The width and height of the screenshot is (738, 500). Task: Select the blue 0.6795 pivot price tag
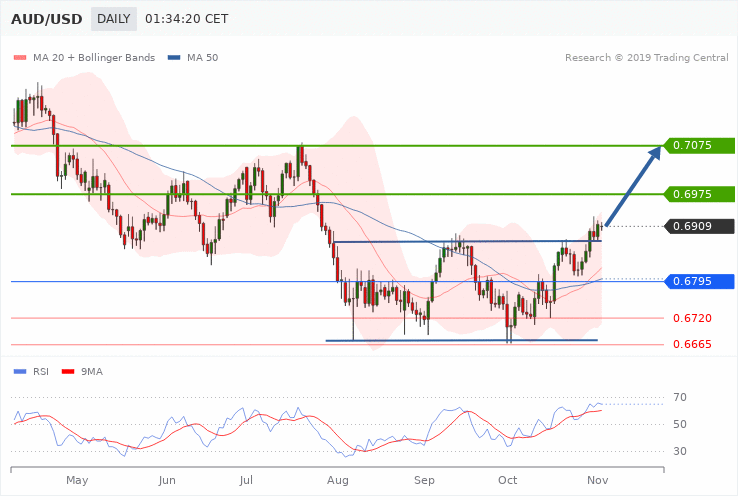click(698, 281)
